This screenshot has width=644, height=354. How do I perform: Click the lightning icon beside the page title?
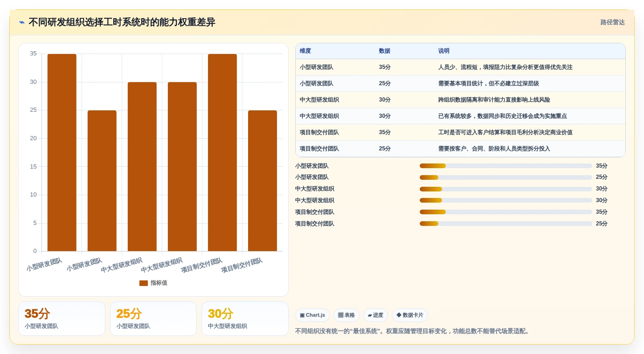click(x=22, y=22)
